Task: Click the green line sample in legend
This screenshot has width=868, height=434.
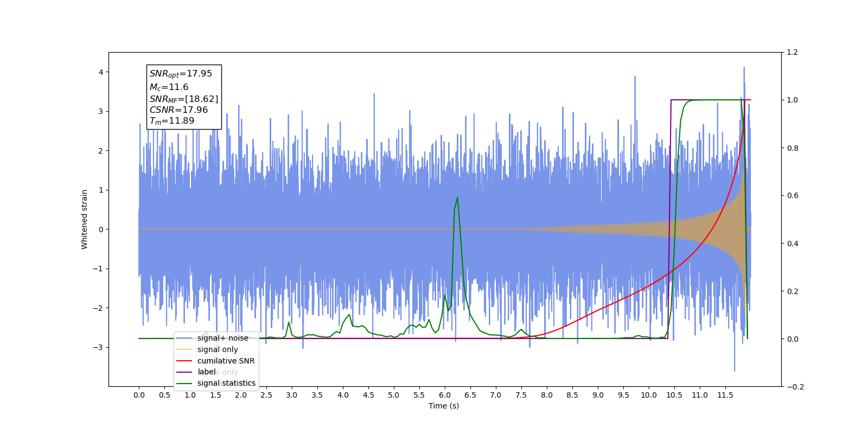Action: [184, 383]
